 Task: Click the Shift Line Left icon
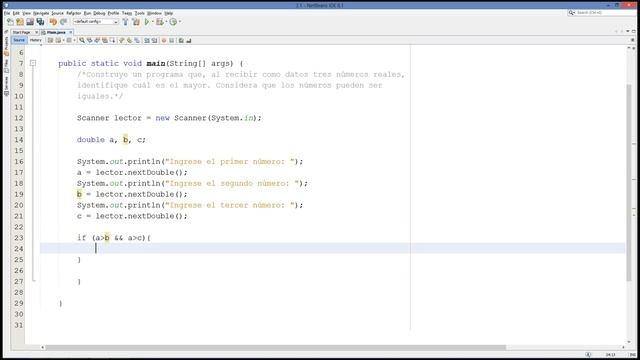pos(147,40)
